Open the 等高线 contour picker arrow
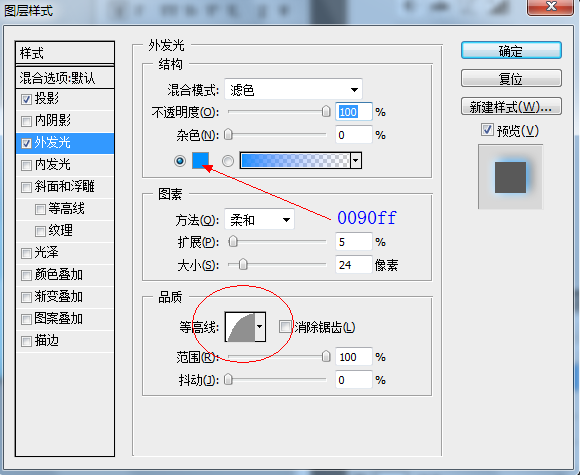This screenshot has width=580, height=475. (260, 327)
